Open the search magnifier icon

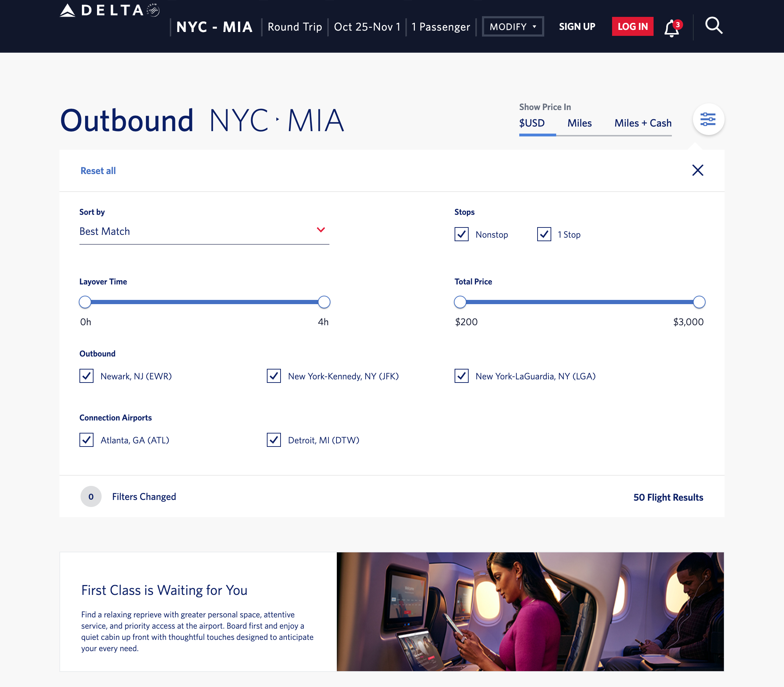pyautogui.click(x=713, y=25)
